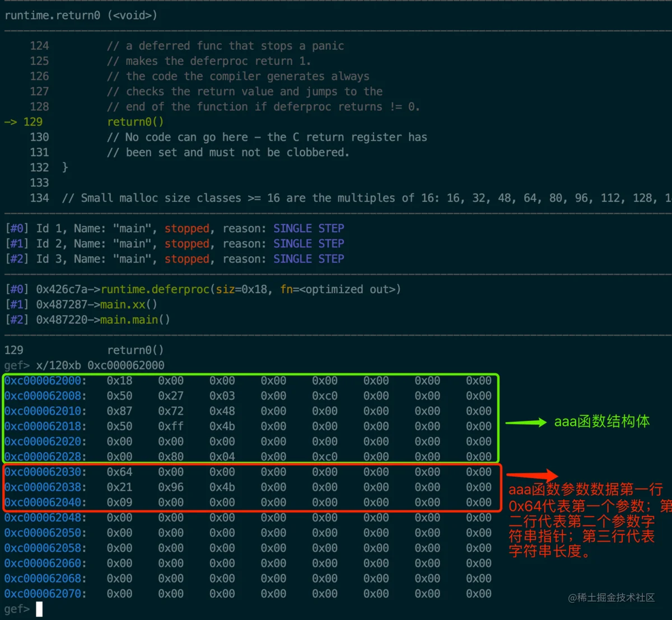Select the runtime.deferproc stack frame entry
The width and height of the screenshot is (672, 620).
coord(203,289)
